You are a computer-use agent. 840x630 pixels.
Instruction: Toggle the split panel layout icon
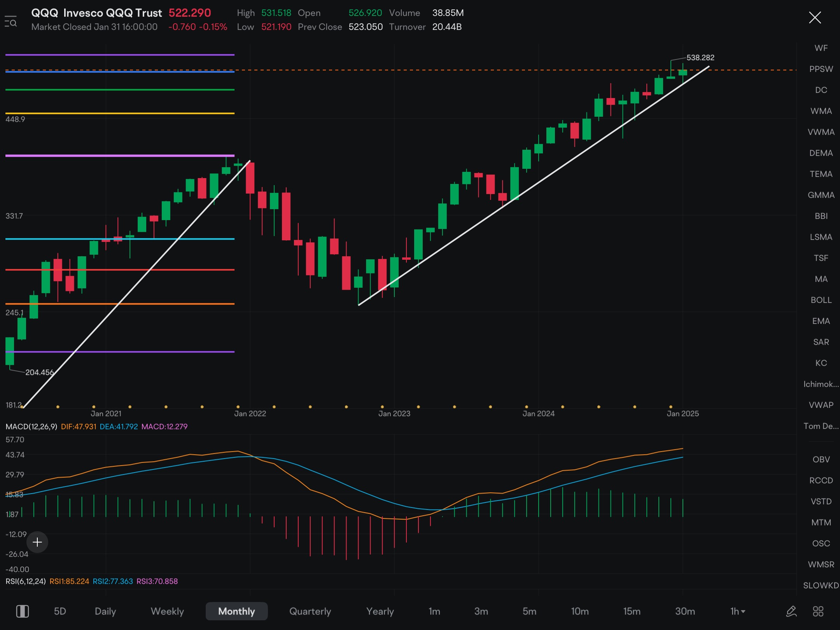23,611
